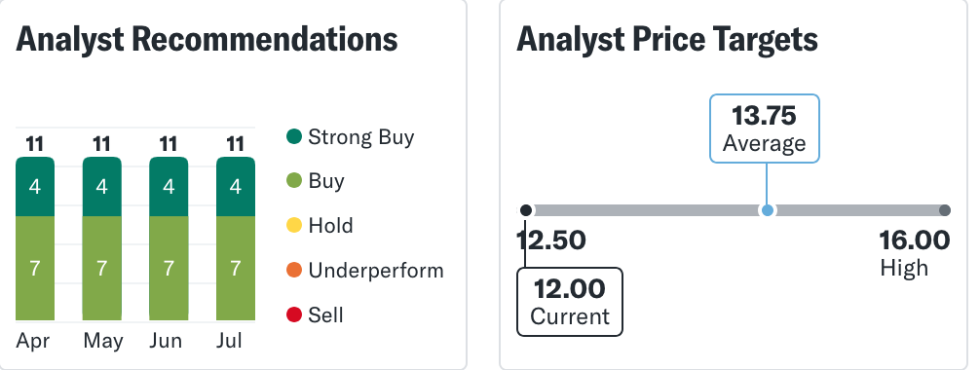Click the High price target endpoint dot
This screenshot has height=370, width=980.
point(944,210)
